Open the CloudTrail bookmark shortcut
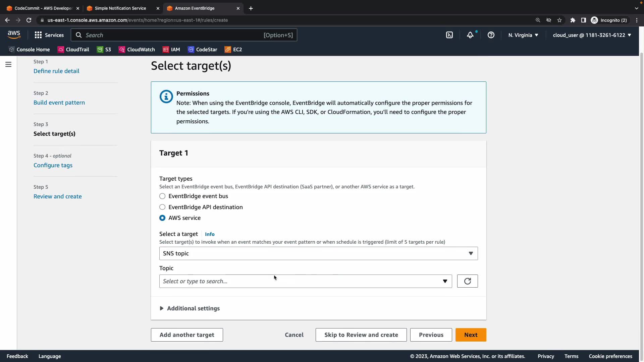 [x=73, y=50]
